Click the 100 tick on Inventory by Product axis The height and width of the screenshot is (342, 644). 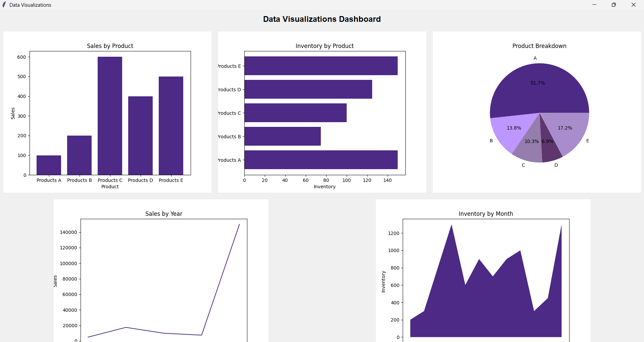coord(346,180)
